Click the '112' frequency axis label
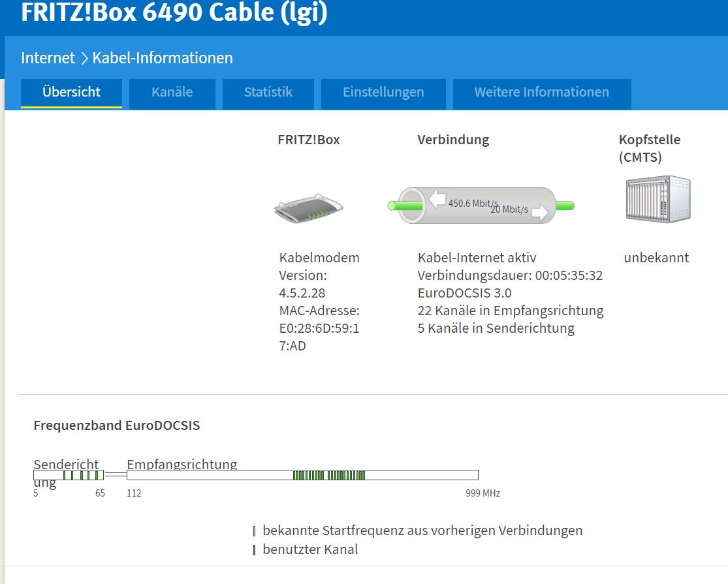728x584 pixels. (x=135, y=493)
